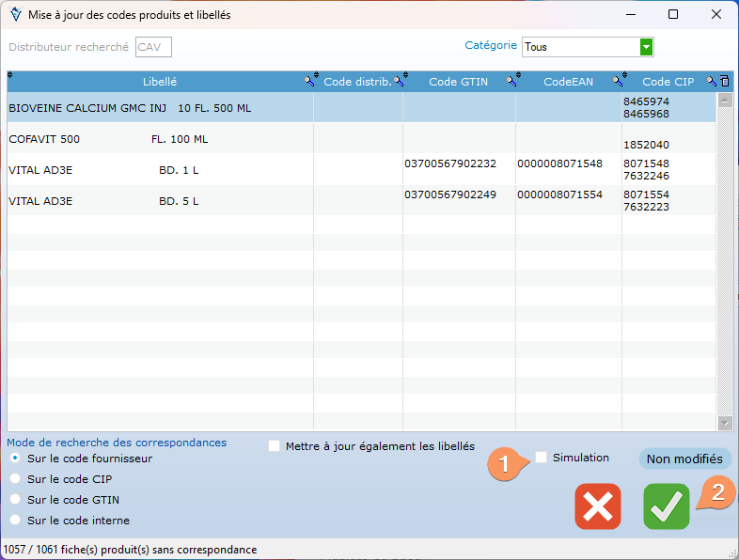Click the table scrollbar up arrow
Image resolution: width=739 pixels, height=560 pixels.
click(725, 100)
